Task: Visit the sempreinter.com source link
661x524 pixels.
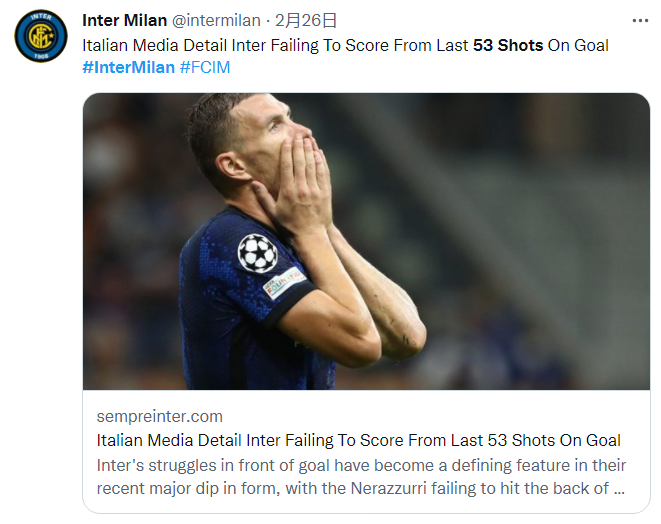Action: [x=160, y=416]
